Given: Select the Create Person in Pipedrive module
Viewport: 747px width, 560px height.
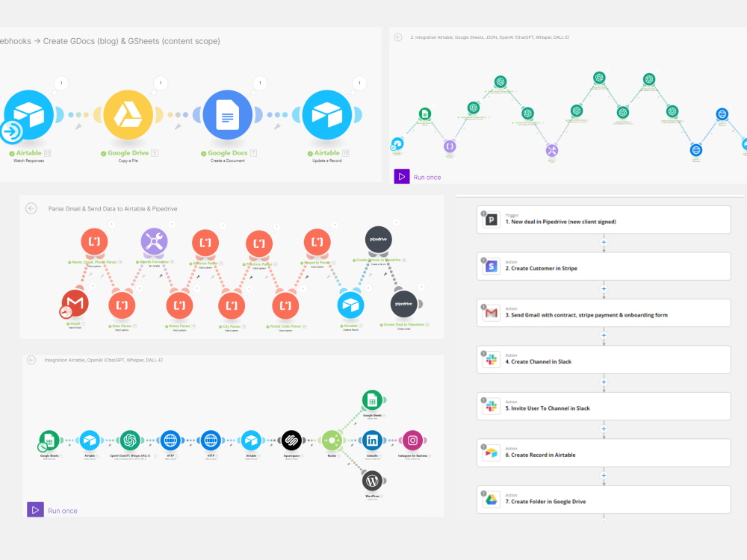Looking at the screenshot, I should pyautogui.click(x=379, y=240).
